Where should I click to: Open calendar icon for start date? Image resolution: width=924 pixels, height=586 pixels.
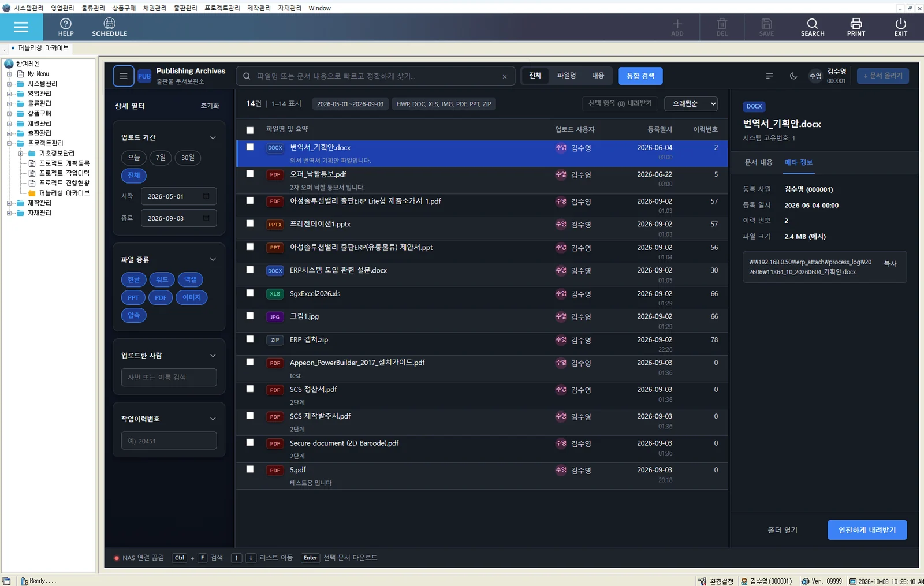tap(206, 196)
